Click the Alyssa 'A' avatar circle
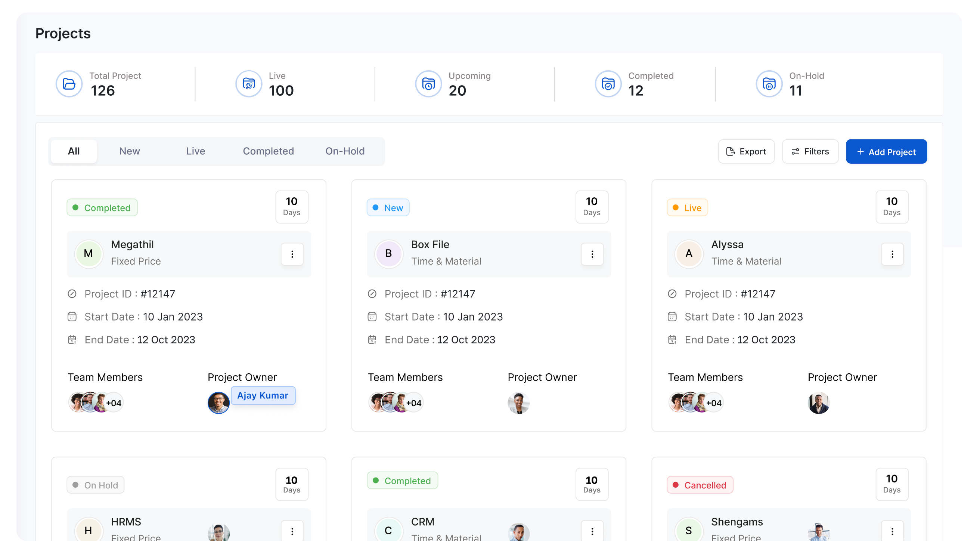 tap(688, 254)
